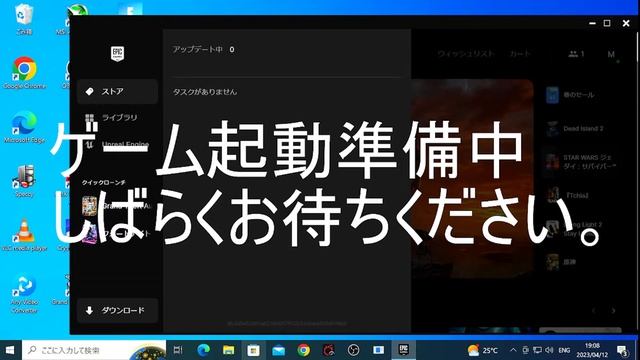
Task: Open the 25°C weather widget
Action: click(483, 350)
